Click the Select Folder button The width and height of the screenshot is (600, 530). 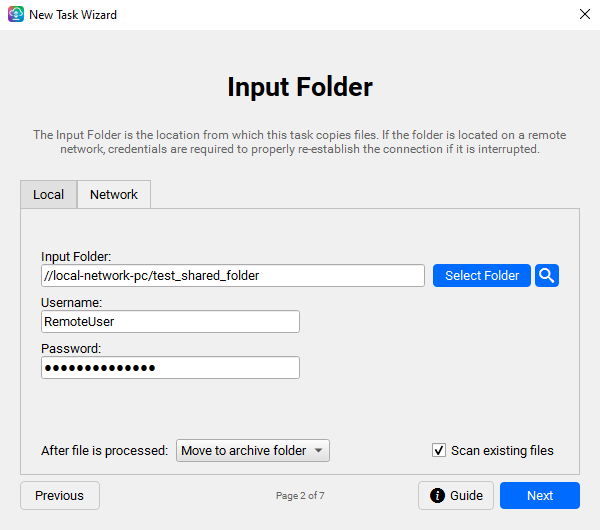482,276
